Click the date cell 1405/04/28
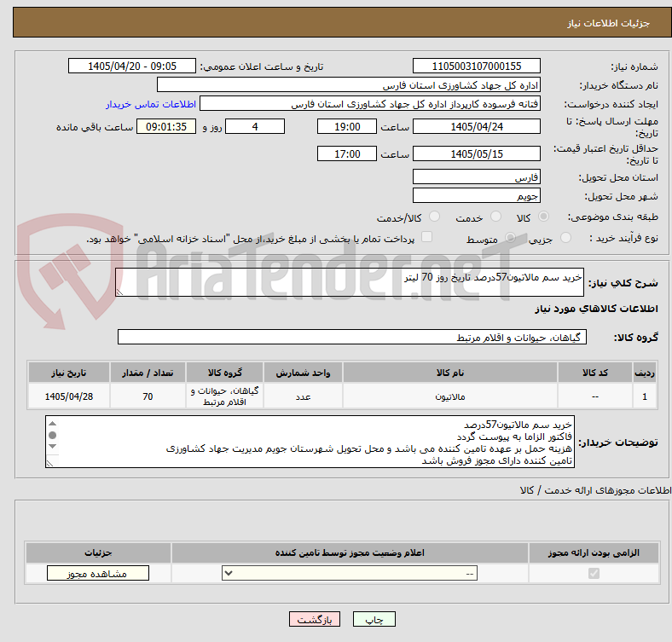Viewport: 672px width, 642px height. tap(69, 396)
